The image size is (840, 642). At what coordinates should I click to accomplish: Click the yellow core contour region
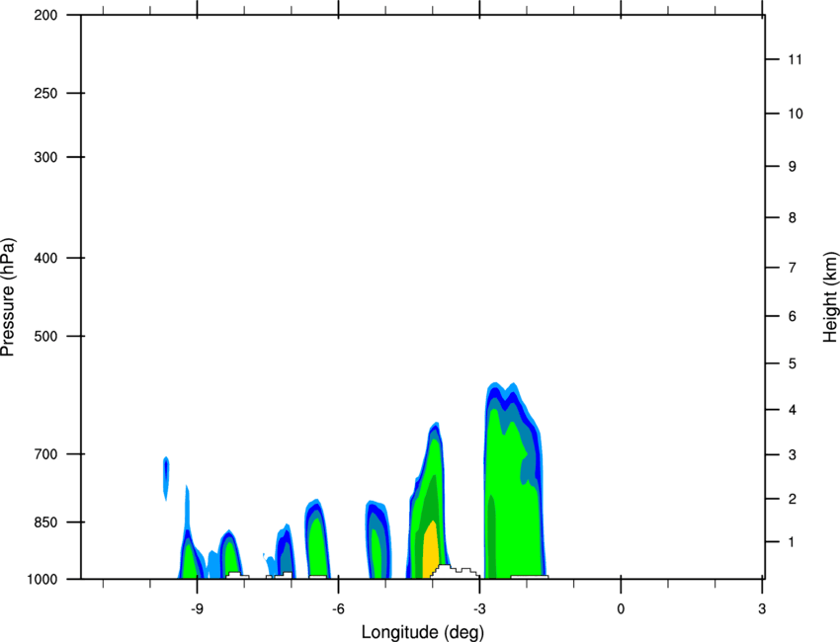coord(431,550)
